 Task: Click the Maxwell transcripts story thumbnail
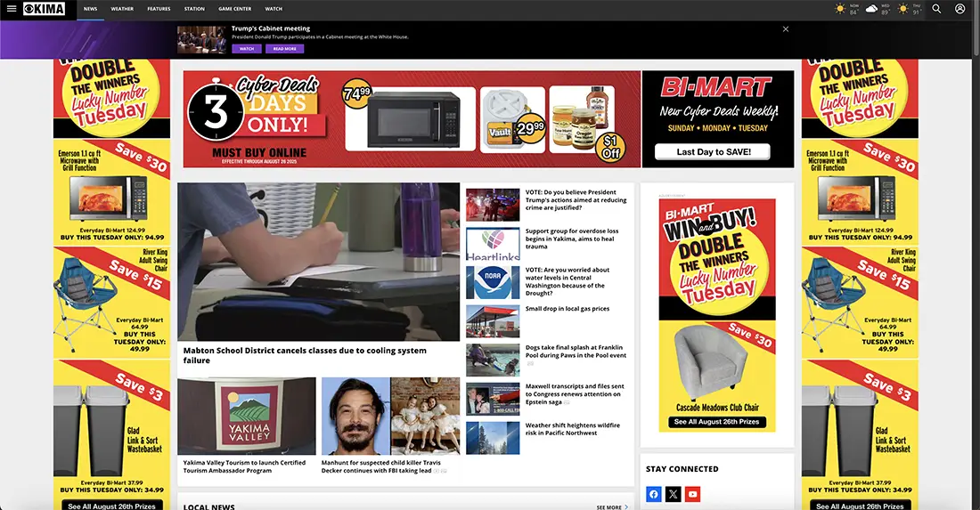(493, 399)
